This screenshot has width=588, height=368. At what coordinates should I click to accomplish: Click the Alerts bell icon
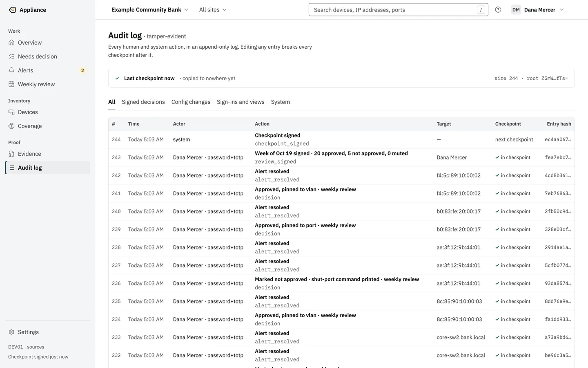[11, 70]
